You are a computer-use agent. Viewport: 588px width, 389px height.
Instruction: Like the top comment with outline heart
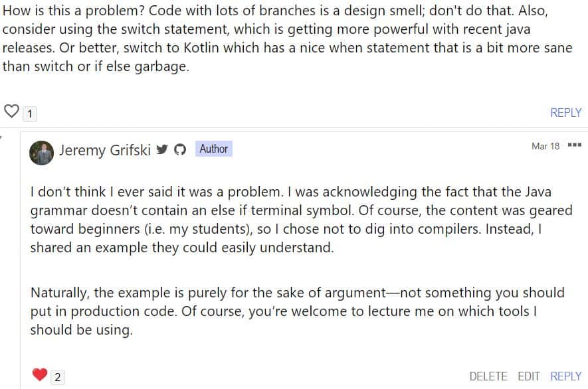tap(11, 112)
